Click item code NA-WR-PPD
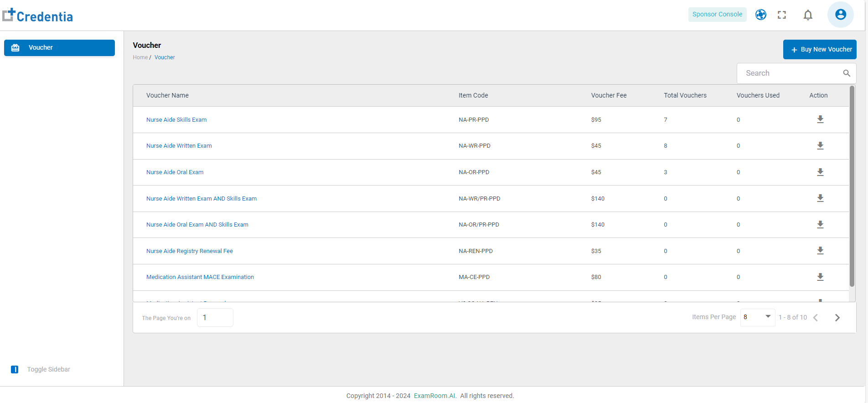 point(475,146)
